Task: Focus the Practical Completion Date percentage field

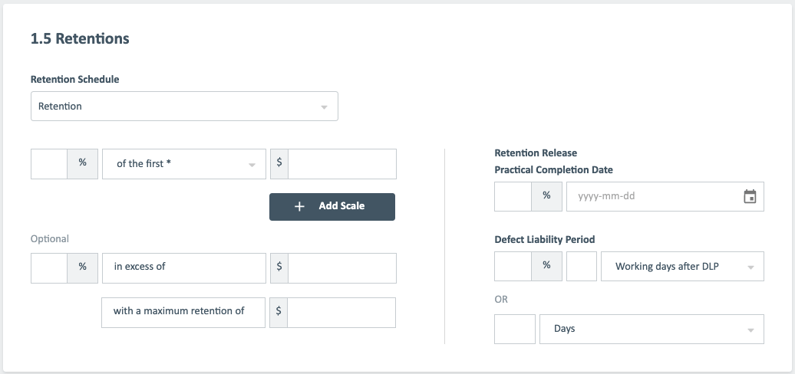Action: pos(513,197)
